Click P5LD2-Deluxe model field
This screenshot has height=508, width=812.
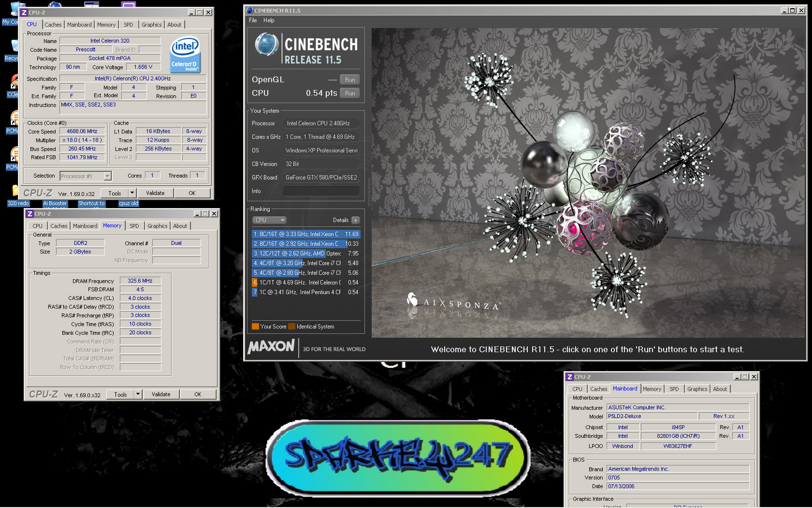tap(652, 417)
